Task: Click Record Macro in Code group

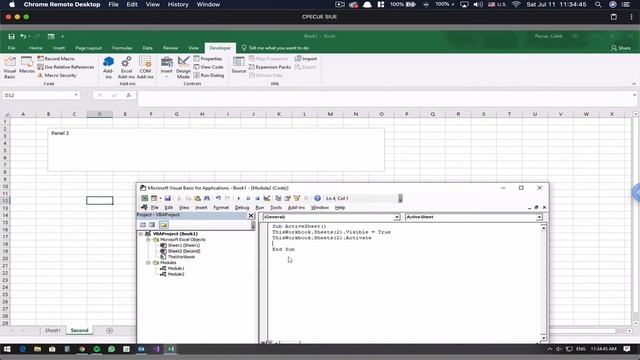Action: point(56,59)
